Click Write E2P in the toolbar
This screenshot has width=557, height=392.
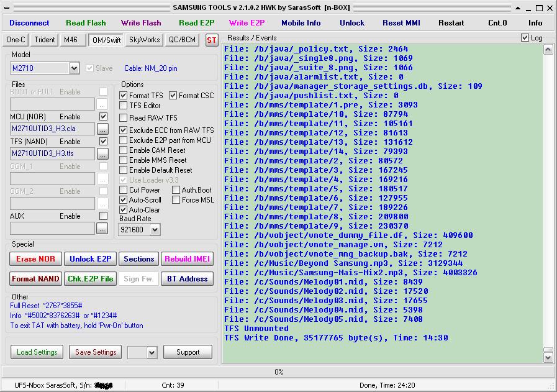tap(247, 23)
